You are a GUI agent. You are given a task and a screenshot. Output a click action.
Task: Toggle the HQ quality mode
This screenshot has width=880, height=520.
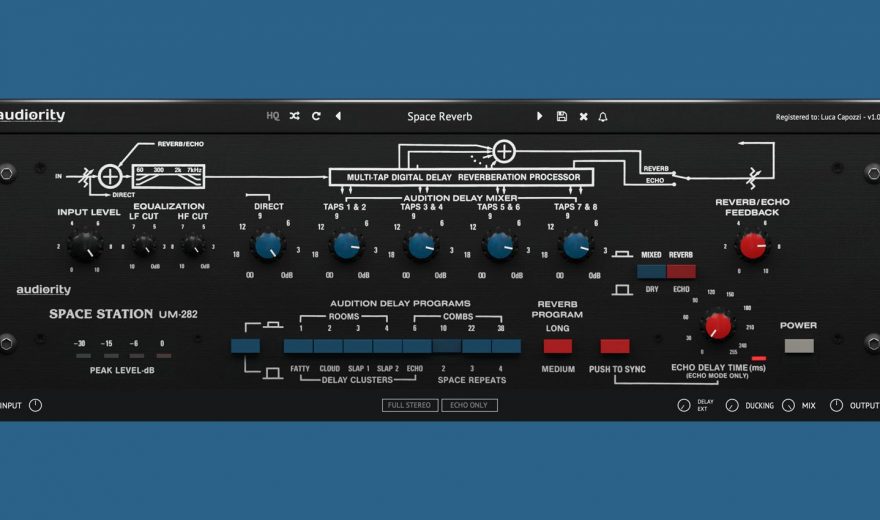click(x=273, y=116)
